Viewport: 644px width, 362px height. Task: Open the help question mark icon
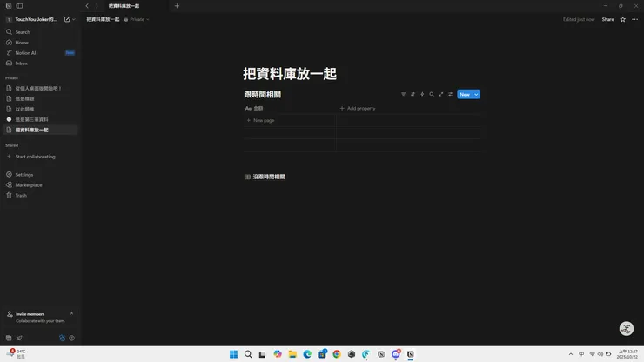coord(72,338)
